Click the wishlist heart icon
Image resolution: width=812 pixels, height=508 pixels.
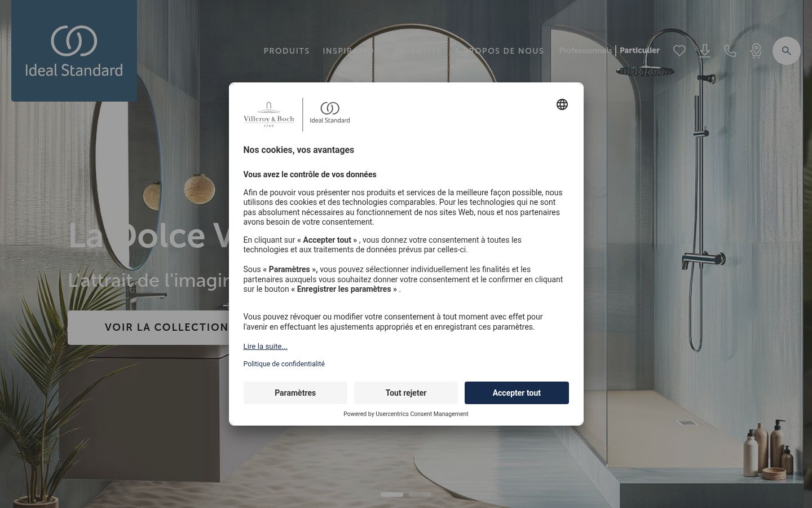coord(679,51)
